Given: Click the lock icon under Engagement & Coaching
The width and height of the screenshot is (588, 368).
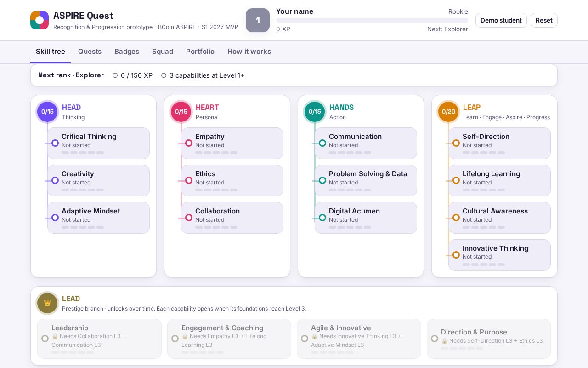Looking at the screenshot, I should point(185,336).
